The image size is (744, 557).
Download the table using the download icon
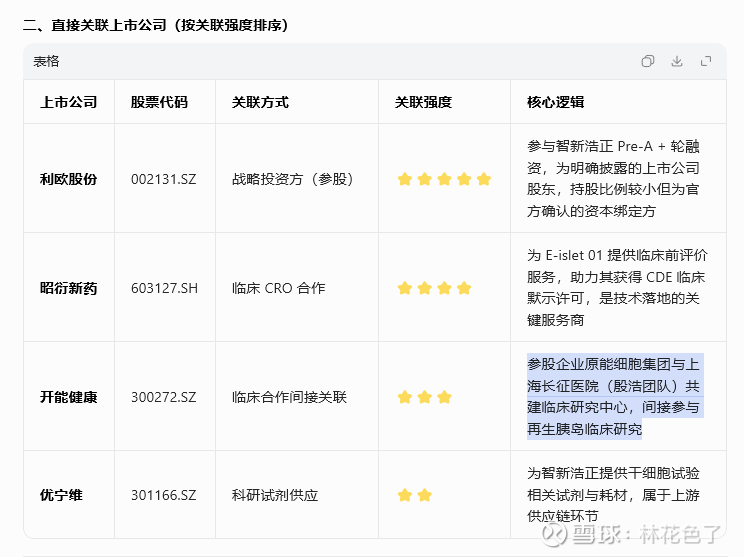(677, 61)
